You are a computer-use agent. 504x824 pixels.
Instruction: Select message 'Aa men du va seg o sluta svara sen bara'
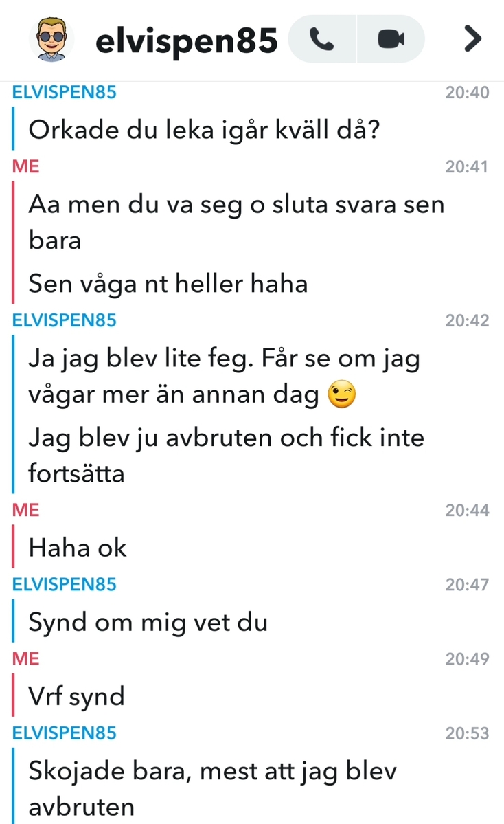[236, 222]
